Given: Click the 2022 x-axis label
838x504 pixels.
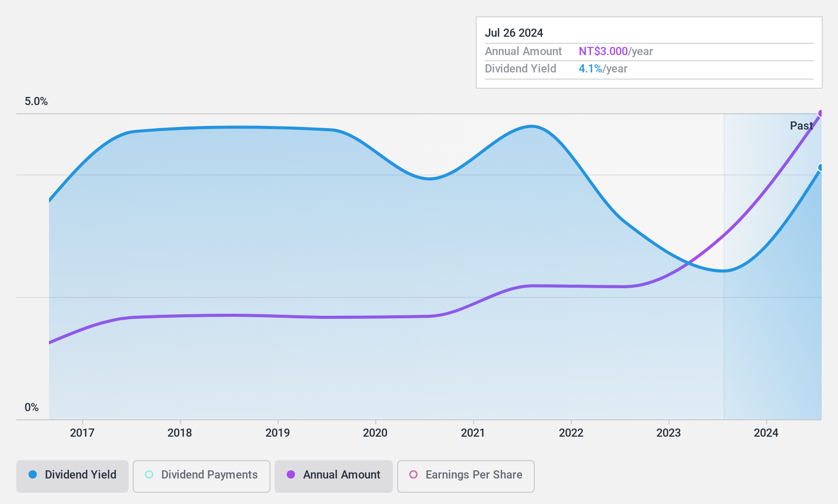Looking at the screenshot, I should 571,433.
